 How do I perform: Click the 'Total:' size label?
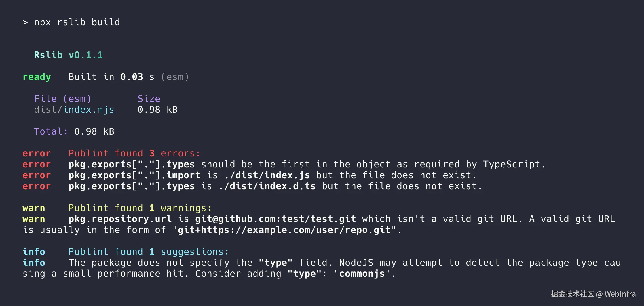(x=51, y=131)
